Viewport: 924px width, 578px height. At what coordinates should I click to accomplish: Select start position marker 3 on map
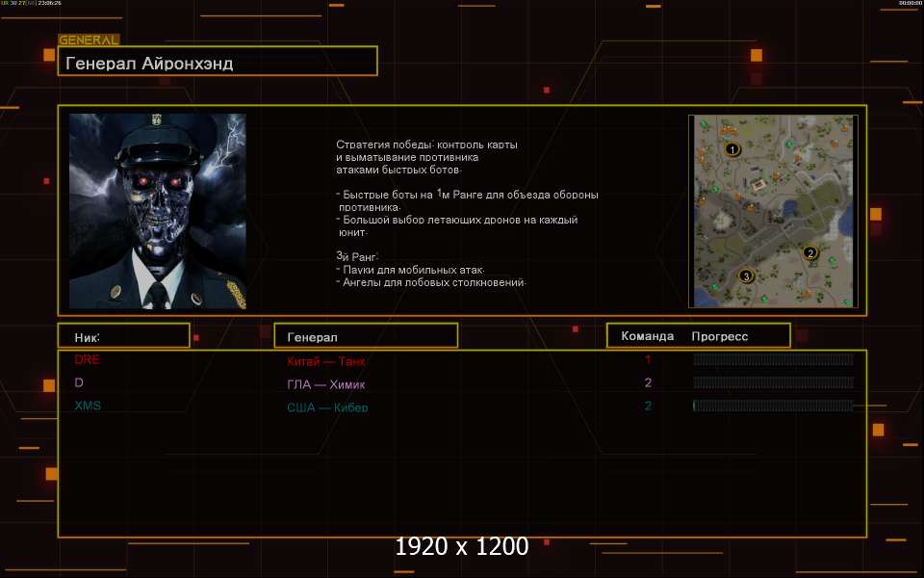(746, 276)
